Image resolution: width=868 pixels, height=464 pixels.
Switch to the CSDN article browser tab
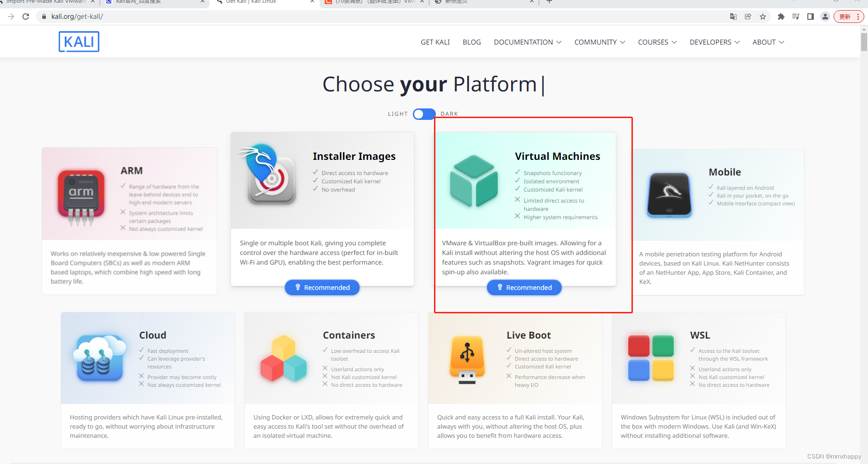point(374,2)
